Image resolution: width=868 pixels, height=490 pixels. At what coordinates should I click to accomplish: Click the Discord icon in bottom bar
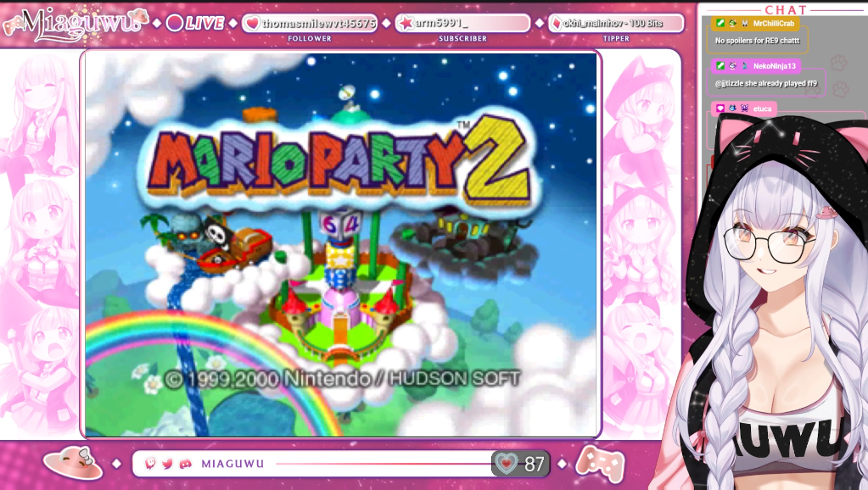click(x=186, y=464)
